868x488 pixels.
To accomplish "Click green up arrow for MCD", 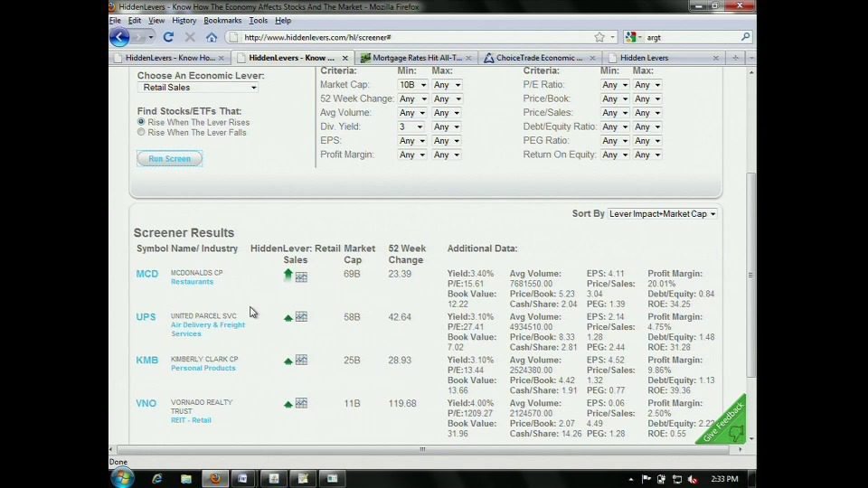I will pos(288,275).
